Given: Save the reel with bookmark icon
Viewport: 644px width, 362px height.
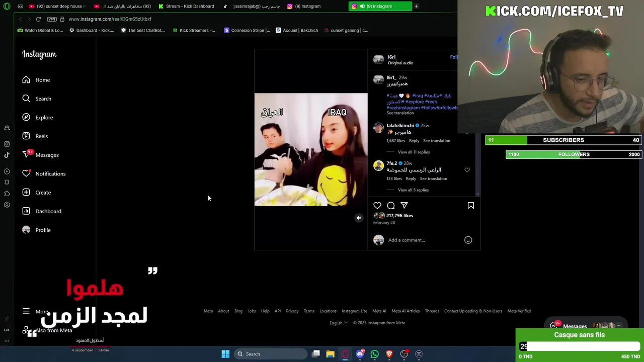Looking at the screenshot, I should (x=471, y=205).
